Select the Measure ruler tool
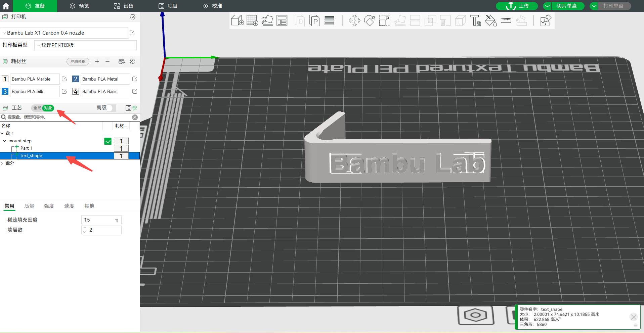The image size is (644, 333). [506, 20]
